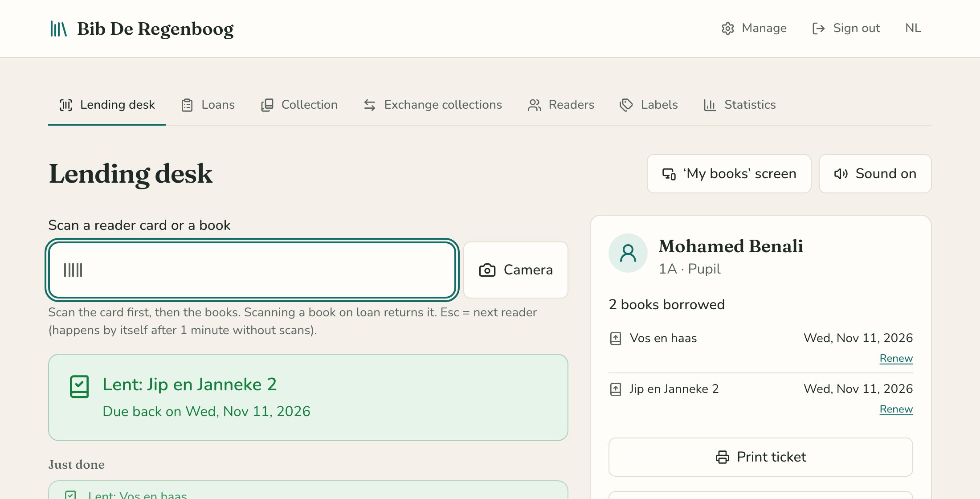Image resolution: width=980 pixels, height=499 pixels.
Task: Click the Bib De Regenboog books logo icon
Action: pyautogui.click(x=58, y=29)
